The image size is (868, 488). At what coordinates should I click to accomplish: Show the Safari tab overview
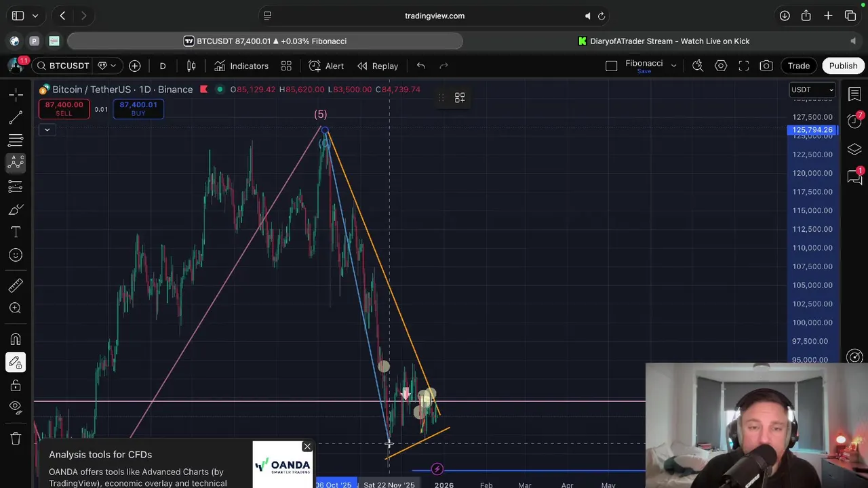(x=850, y=16)
